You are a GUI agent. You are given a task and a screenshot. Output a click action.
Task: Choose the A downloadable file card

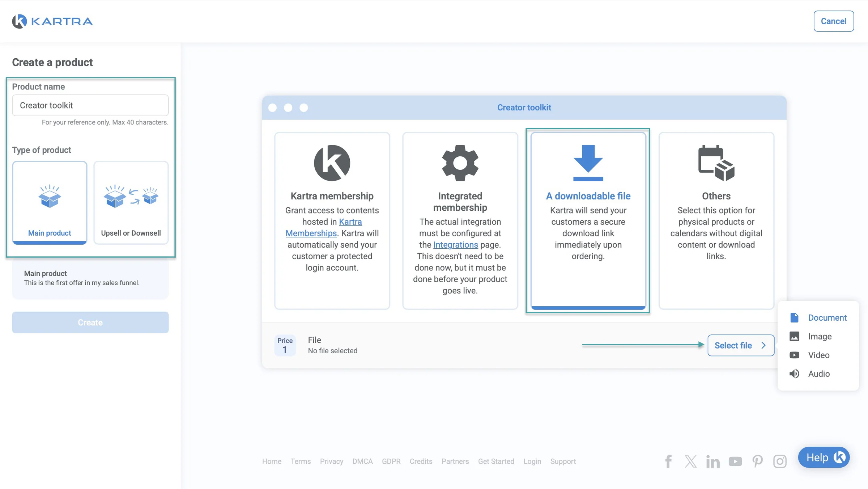[588, 221]
